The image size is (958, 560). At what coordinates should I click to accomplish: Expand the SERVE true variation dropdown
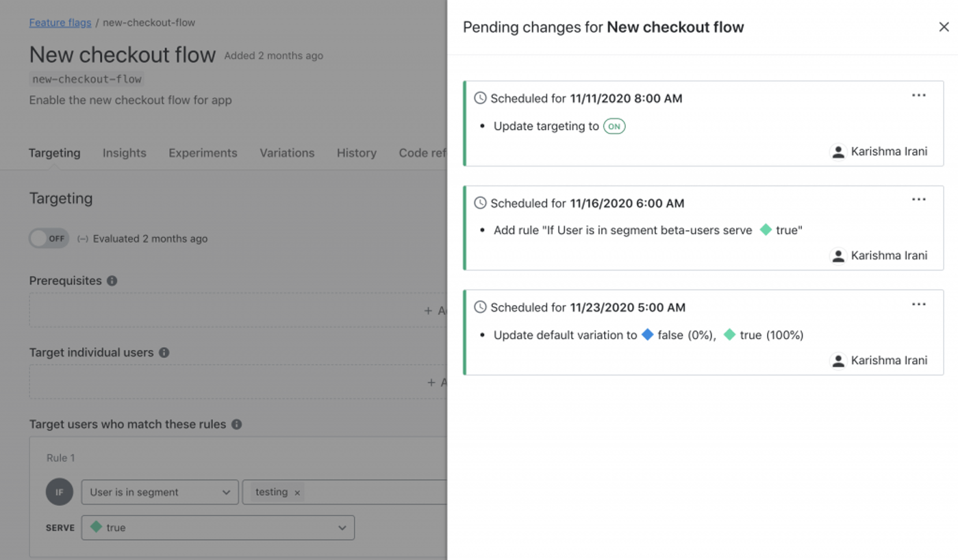218,528
